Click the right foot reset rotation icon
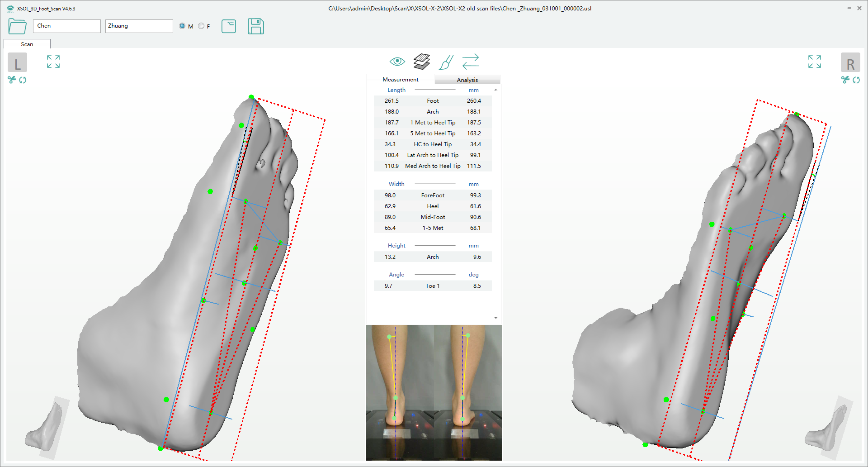 pyautogui.click(x=856, y=80)
